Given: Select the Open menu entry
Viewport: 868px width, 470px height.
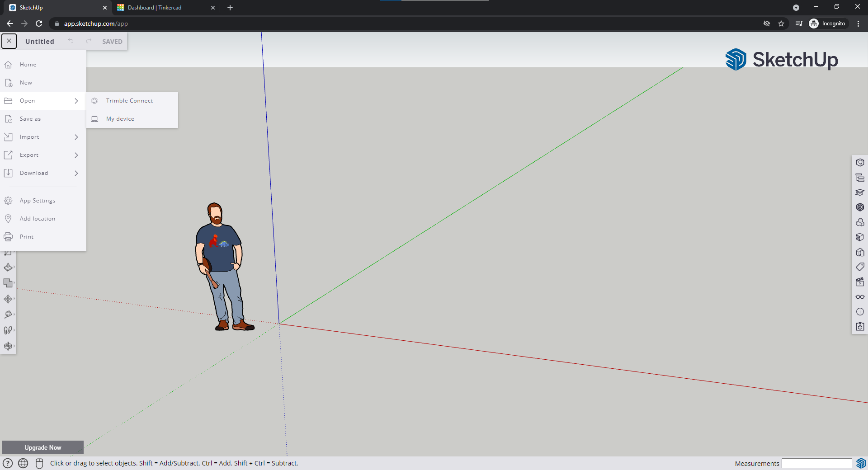Looking at the screenshot, I should point(43,101).
